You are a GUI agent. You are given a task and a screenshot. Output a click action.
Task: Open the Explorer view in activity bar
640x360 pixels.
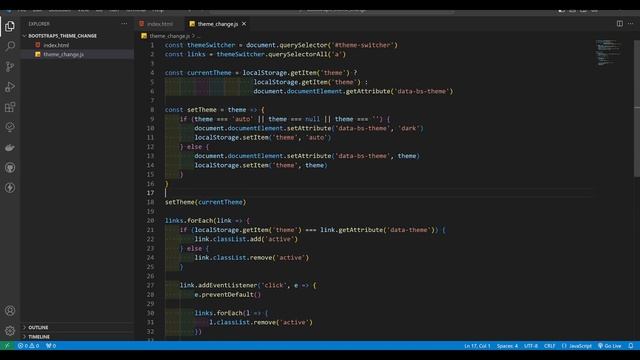tap(10, 27)
